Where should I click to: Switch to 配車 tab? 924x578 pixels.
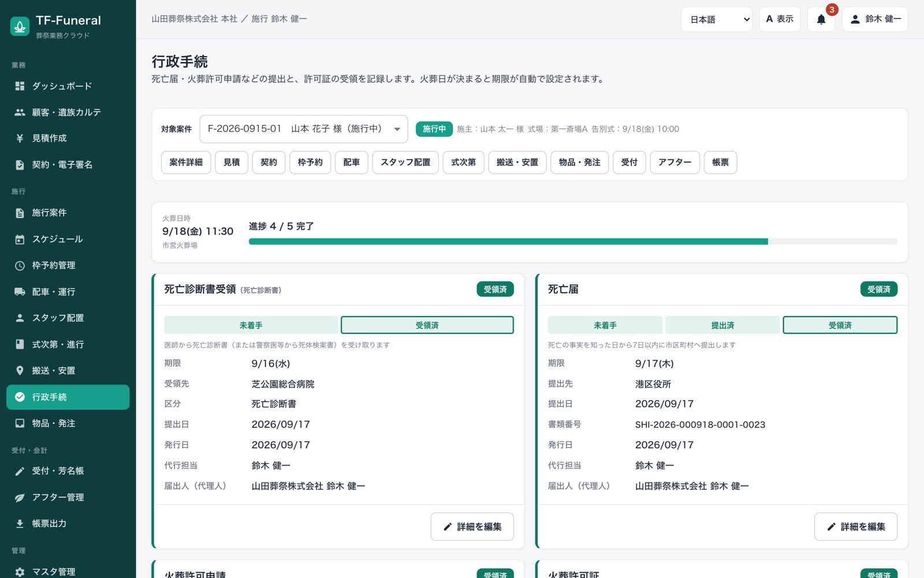click(x=351, y=162)
